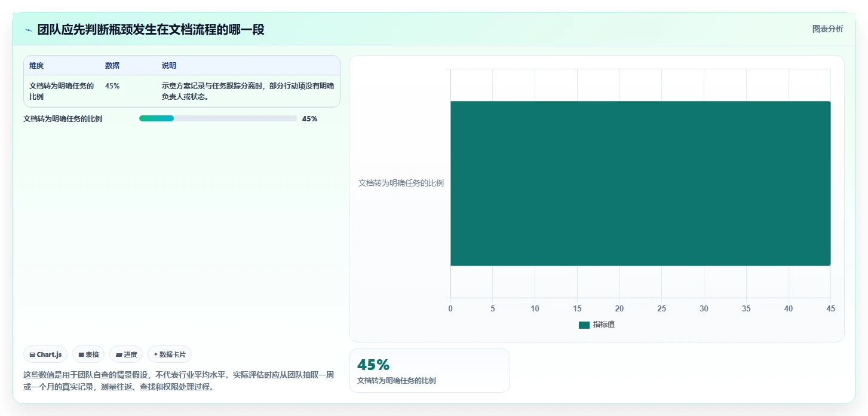This screenshot has height=416, width=868.
Task: Click the dark green chart bar
Action: pos(640,183)
